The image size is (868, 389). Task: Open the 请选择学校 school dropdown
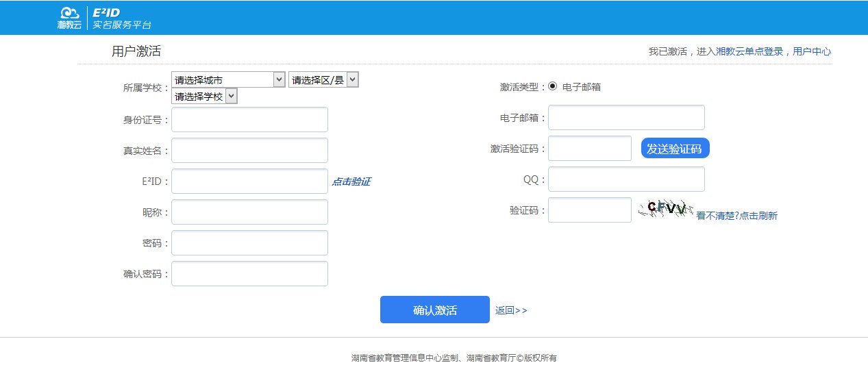(x=204, y=97)
